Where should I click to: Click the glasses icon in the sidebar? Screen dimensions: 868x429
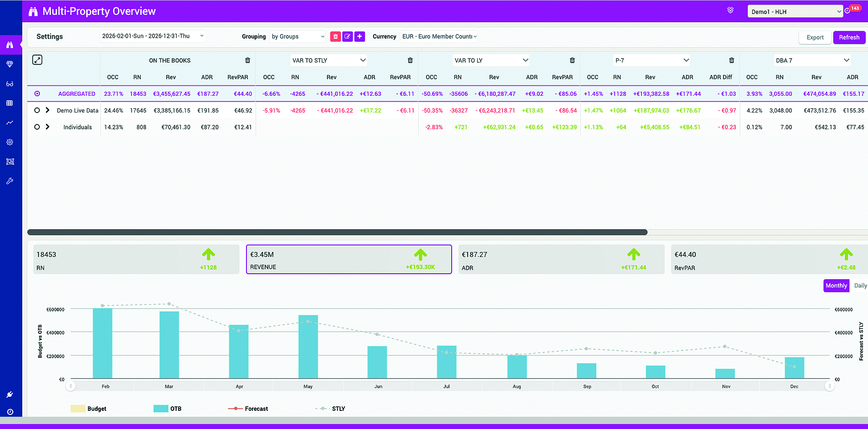point(10,84)
